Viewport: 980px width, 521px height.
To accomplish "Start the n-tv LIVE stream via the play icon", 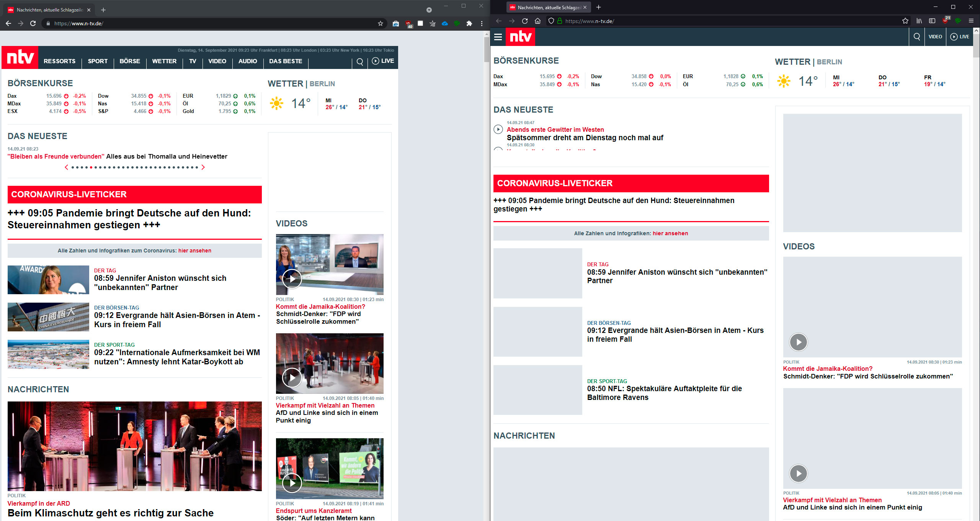I will click(x=376, y=61).
